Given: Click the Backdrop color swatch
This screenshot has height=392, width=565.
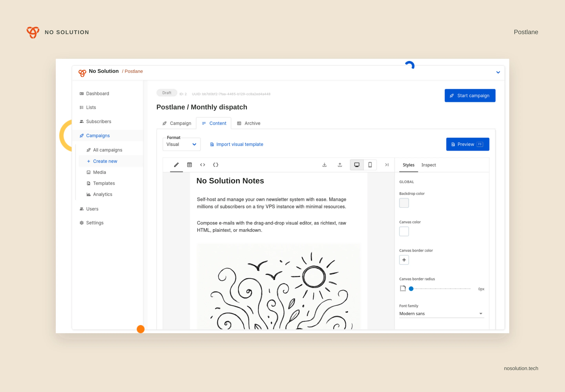Looking at the screenshot, I should [x=404, y=203].
